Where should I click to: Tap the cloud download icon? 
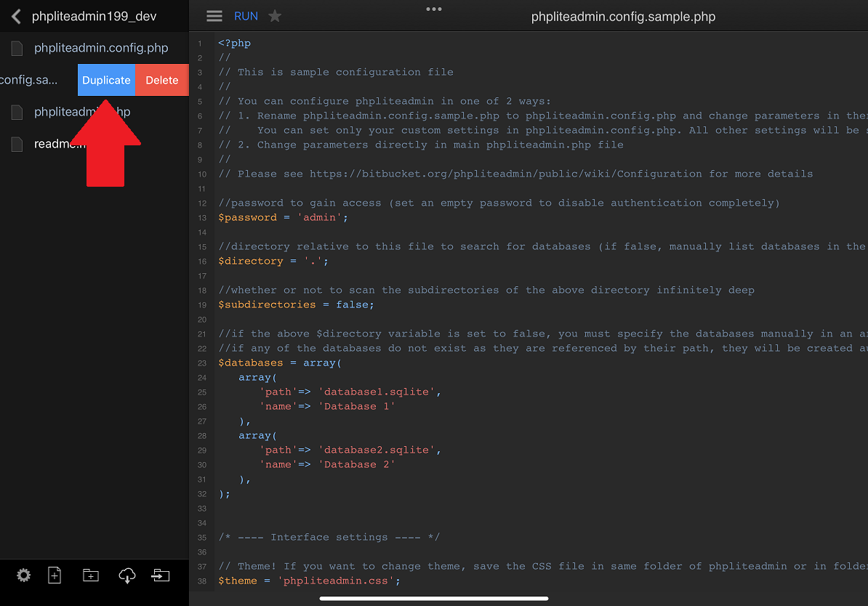(x=126, y=575)
